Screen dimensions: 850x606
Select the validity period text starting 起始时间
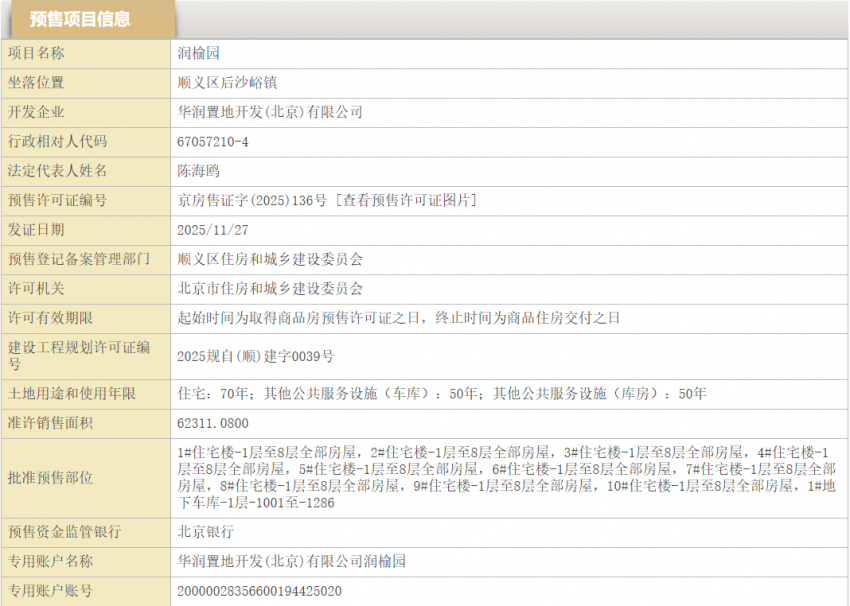(x=398, y=318)
